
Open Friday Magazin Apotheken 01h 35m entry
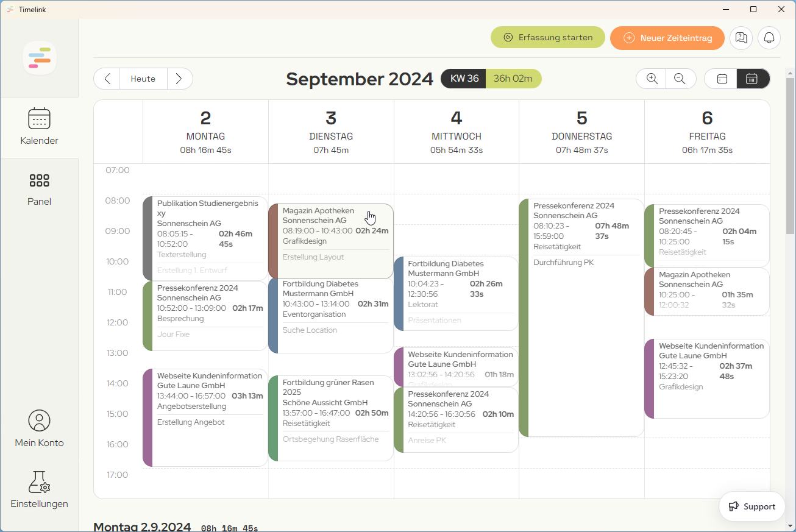707,291
